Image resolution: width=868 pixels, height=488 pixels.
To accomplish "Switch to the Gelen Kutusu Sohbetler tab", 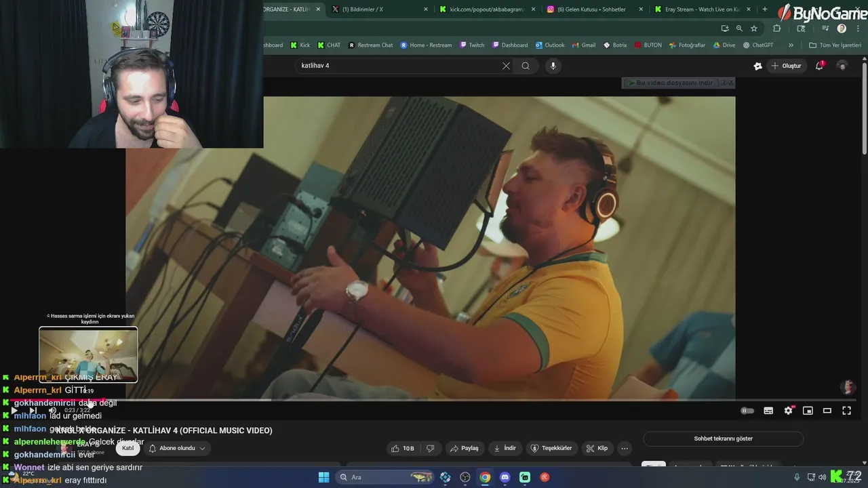I will pos(594,9).
